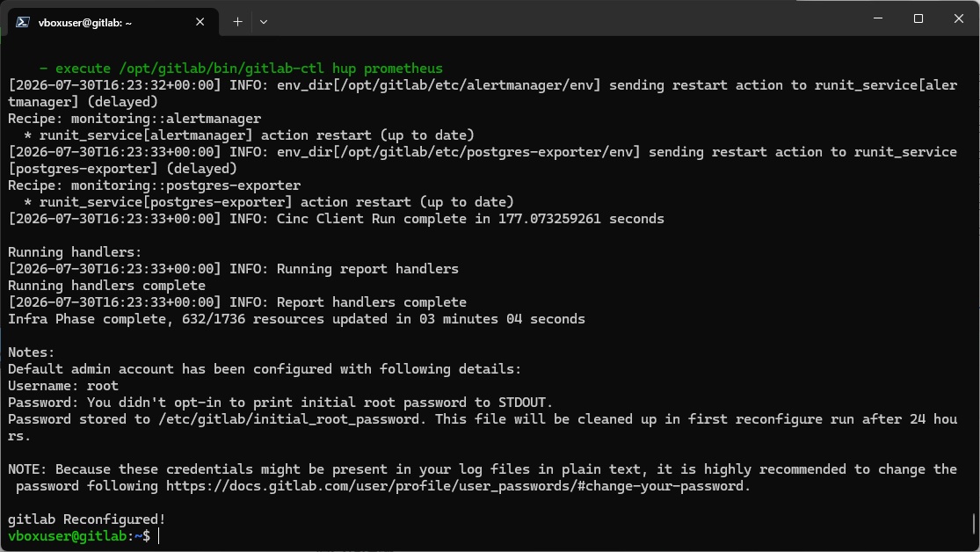This screenshot has width=980, height=552.
Task: Close the terminal window
Action: pos(959,18)
